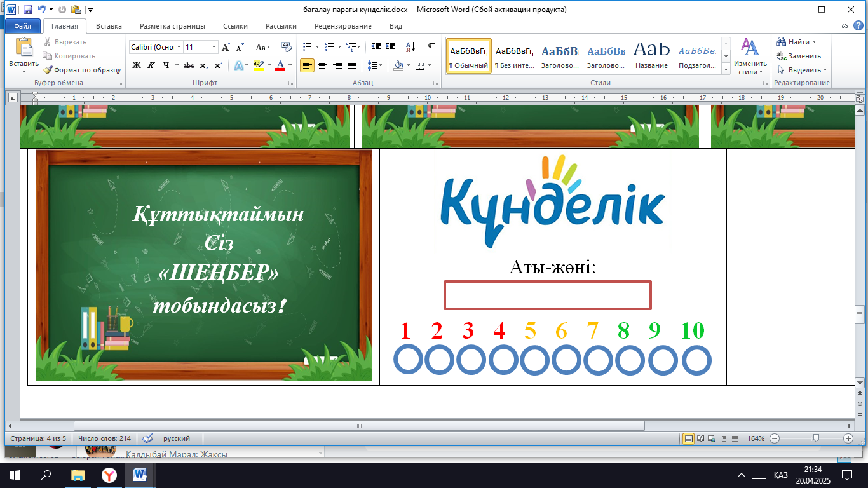Open the borders dropdown arrow

pyautogui.click(x=429, y=65)
